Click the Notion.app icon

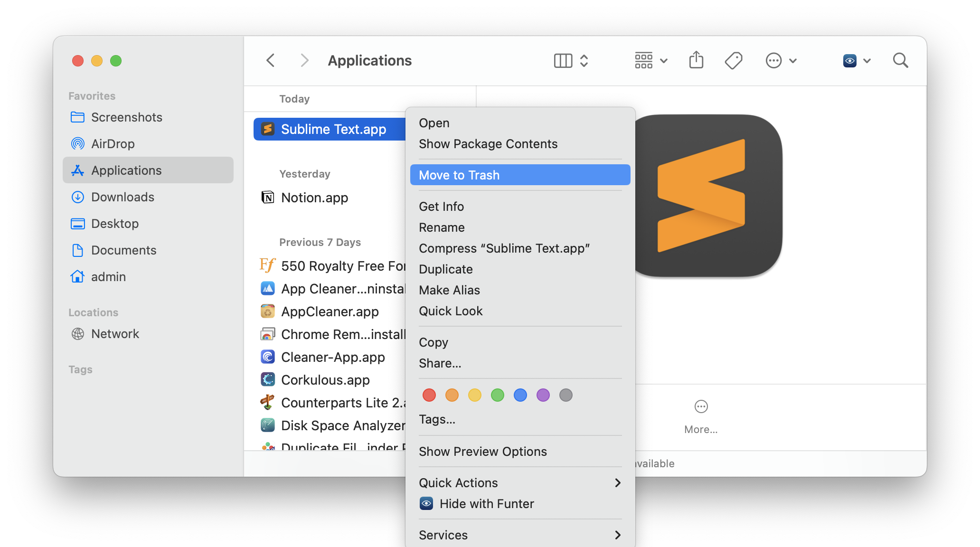click(268, 197)
